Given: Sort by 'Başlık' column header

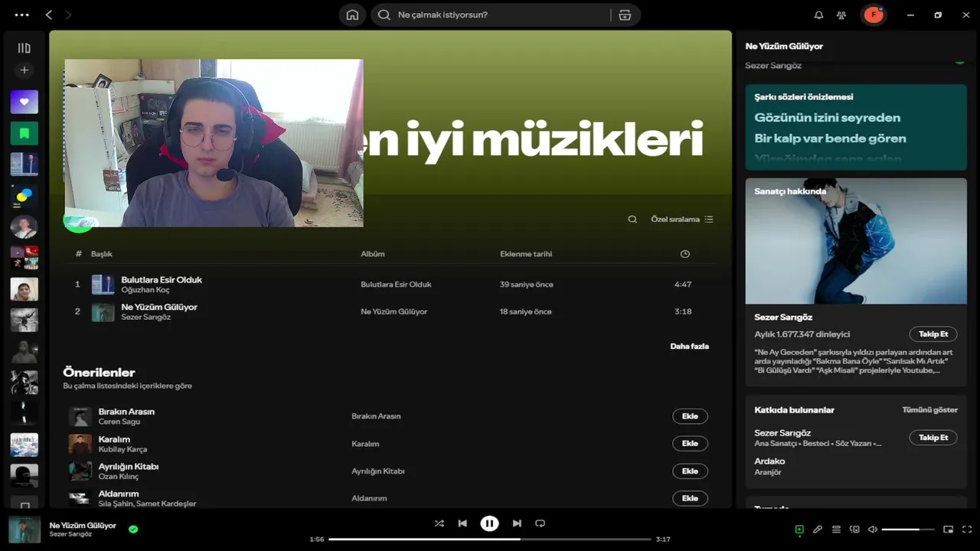Looking at the screenshot, I should [102, 254].
